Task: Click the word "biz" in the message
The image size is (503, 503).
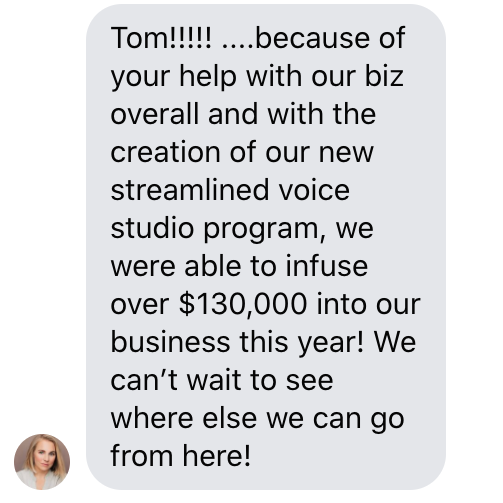Action: pos(384,76)
